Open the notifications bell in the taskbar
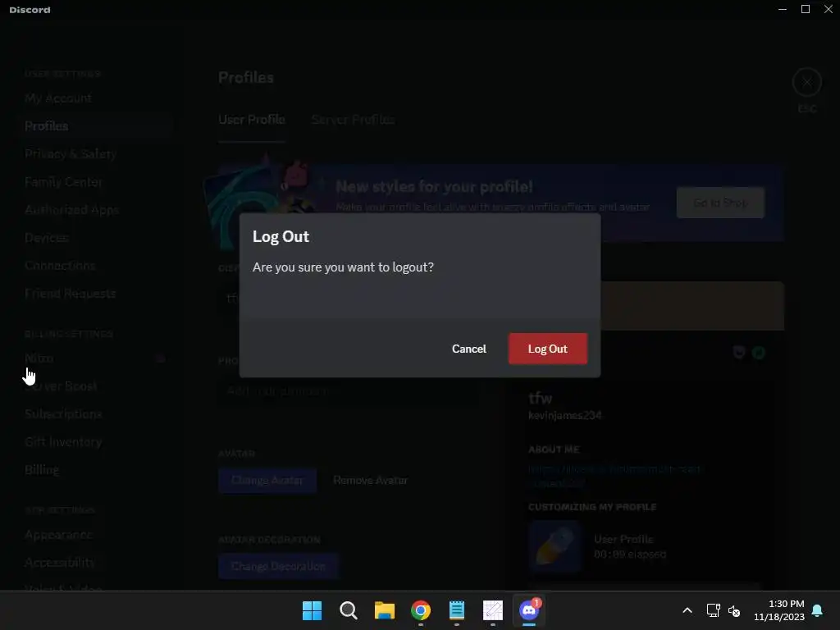This screenshot has width=840, height=630. coord(818,610)
